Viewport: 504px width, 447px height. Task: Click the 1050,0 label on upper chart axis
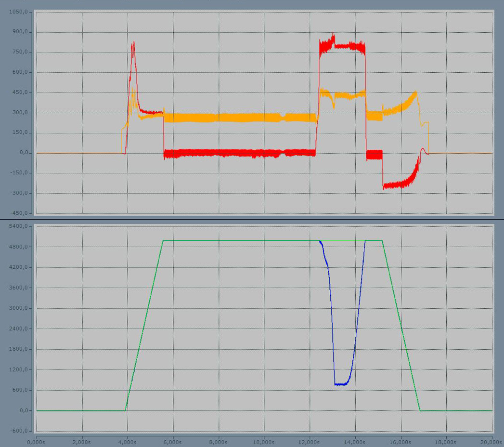coord(19,12)
